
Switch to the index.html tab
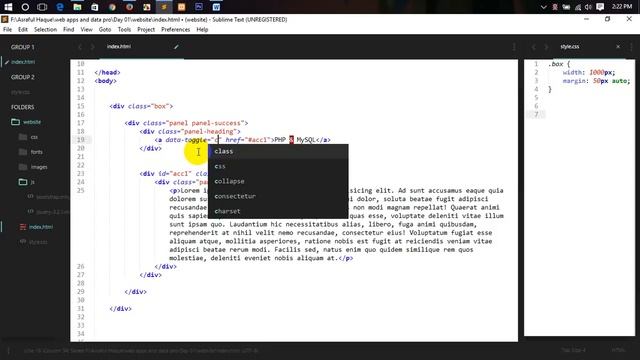pos(119,47)
